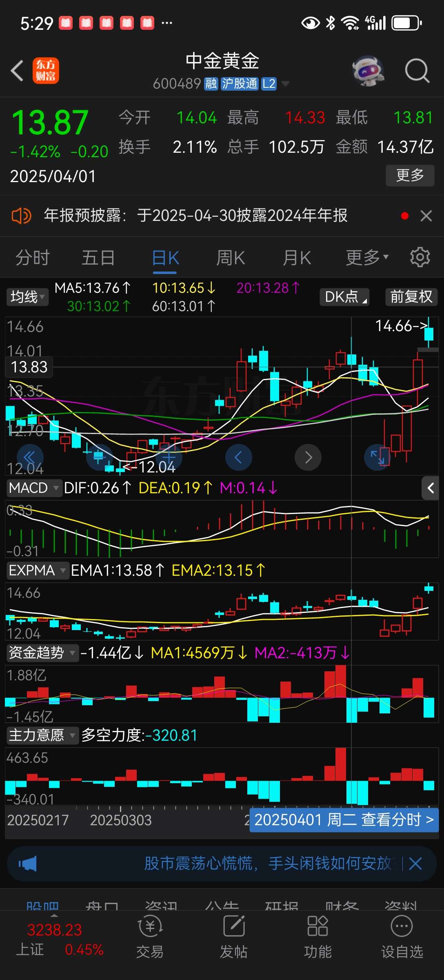Move chart cursor right one day
The image size is (444, 980).
pyautogui.click(x=308, y=457)
